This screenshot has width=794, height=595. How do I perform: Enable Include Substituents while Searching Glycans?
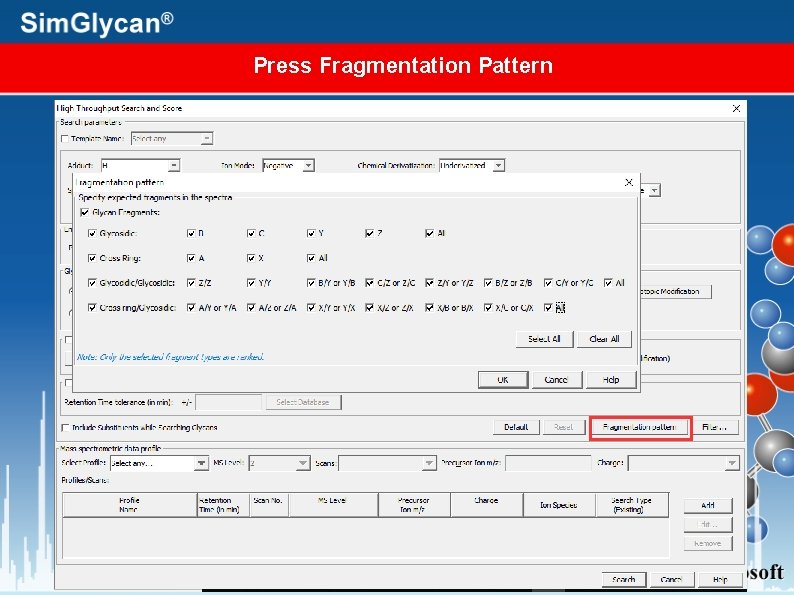tap(65, 428)
